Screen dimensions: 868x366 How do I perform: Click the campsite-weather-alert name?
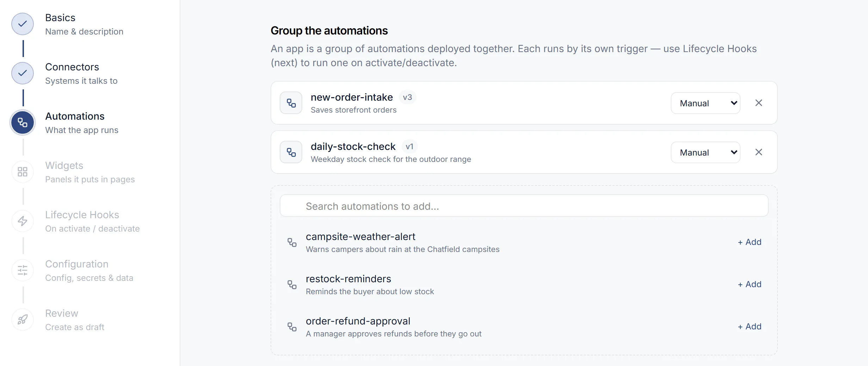point(360,236)
